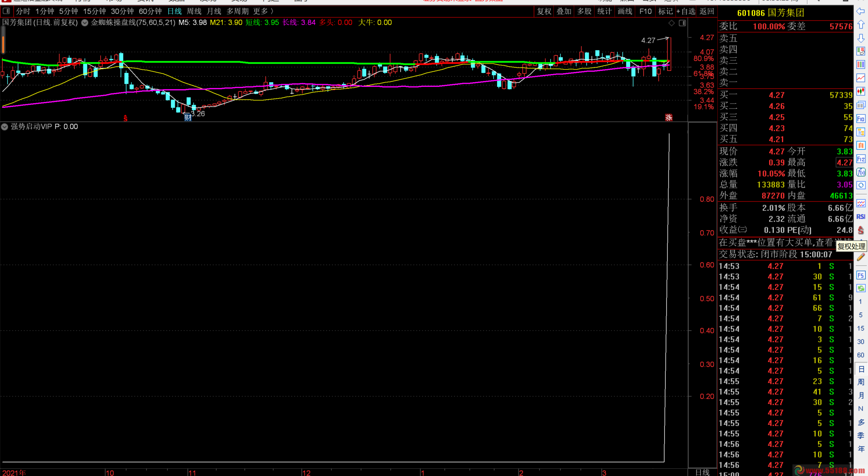Click the 画线 draw line button

(x=625, y=11)
